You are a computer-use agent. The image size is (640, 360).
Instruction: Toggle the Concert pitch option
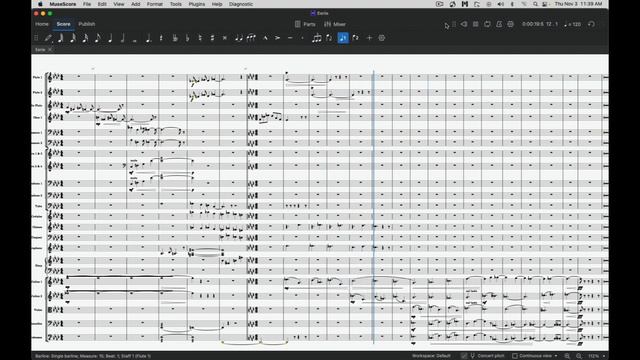click(487, 356)
